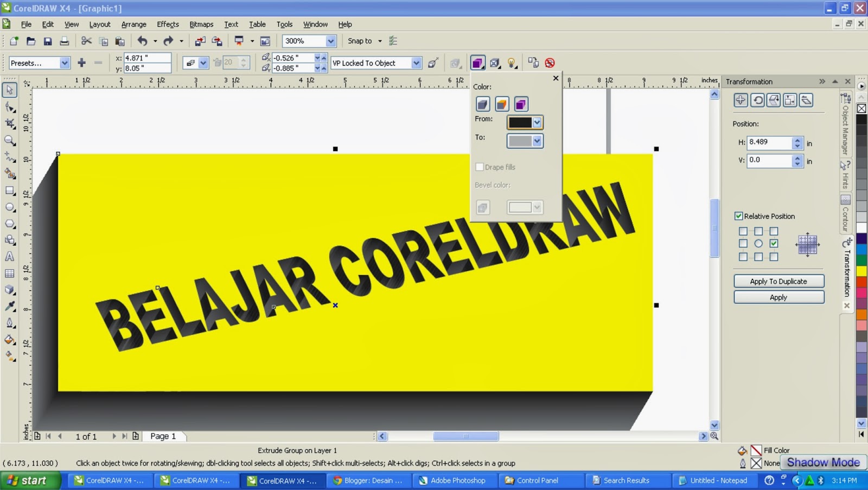Choose the Crop tool
This screenshot has height=490, width=868.
click(10, 124)
